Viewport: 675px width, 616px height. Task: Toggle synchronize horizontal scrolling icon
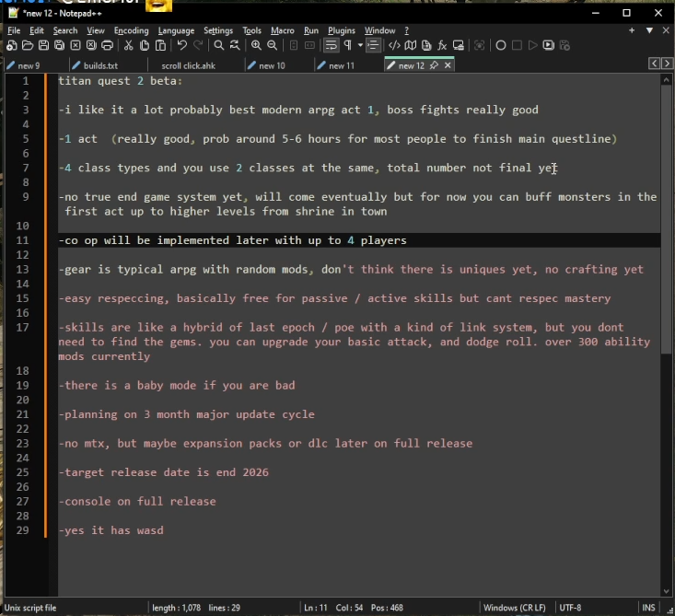coord(309,45)
